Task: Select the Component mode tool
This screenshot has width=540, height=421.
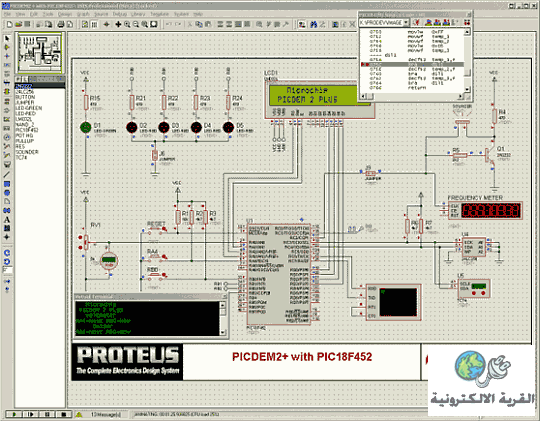Action: pyautogui.click(x=7, y=47)
